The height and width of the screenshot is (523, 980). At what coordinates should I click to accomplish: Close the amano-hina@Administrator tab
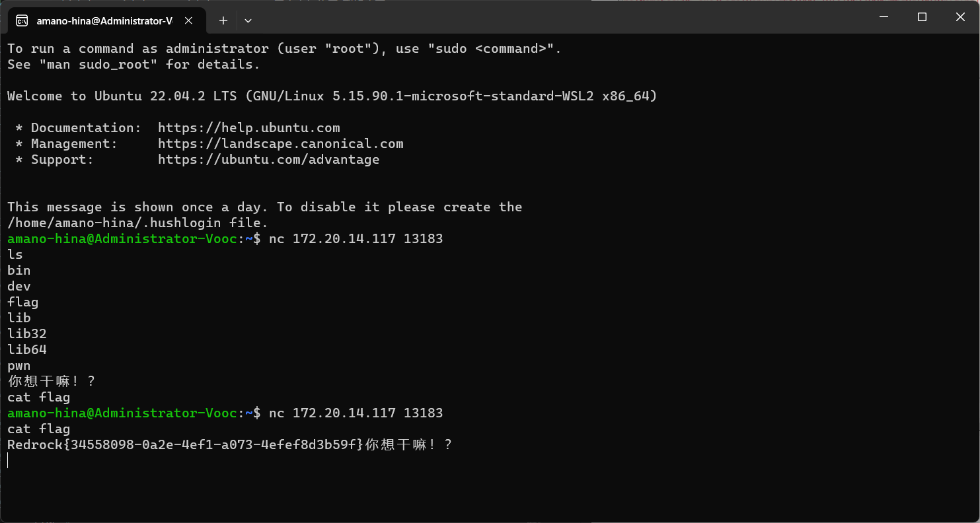tap(188, 20)
